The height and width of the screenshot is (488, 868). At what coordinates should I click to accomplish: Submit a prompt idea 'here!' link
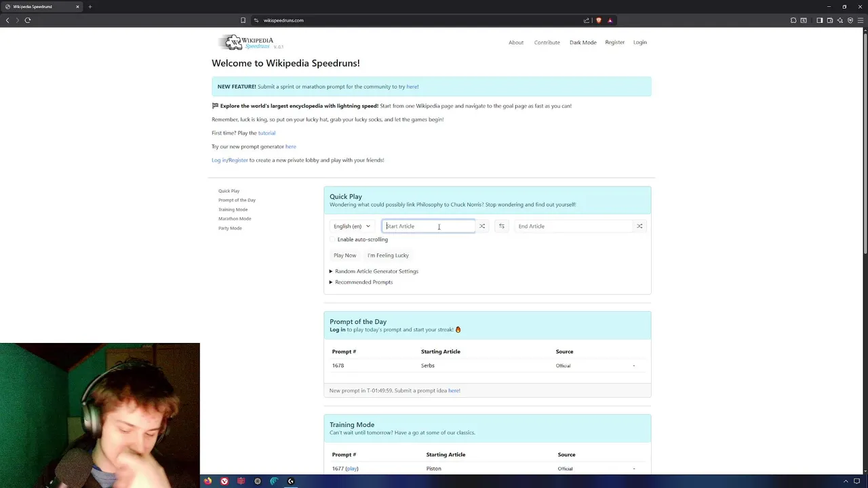pyautogui.click(x=454, y=390)
